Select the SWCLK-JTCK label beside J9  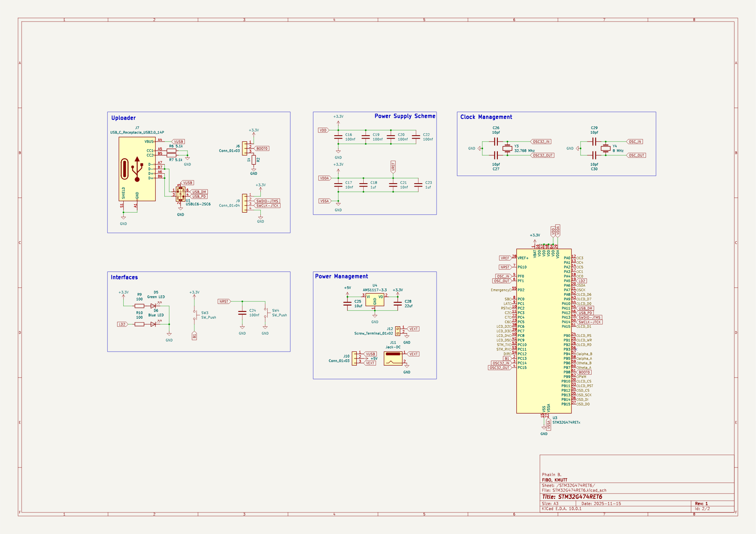(267, 205)
